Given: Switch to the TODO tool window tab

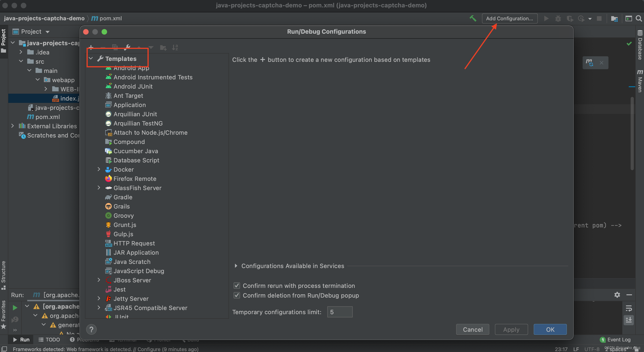Looking at the screenshot, I should [x=49, y=340].
